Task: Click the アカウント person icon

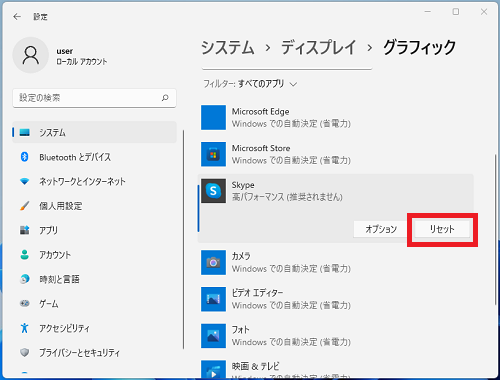Action: pyautogui.click(x=24, y=255)
